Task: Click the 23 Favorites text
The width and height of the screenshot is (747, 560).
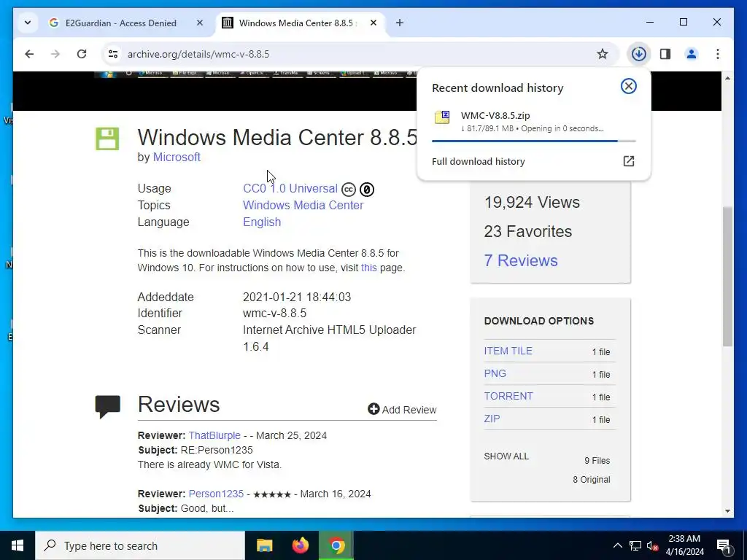Action: [x=528, y=231]
